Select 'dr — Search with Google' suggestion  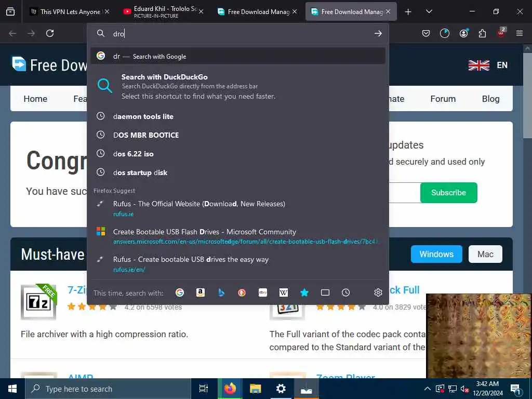(238, 56)
